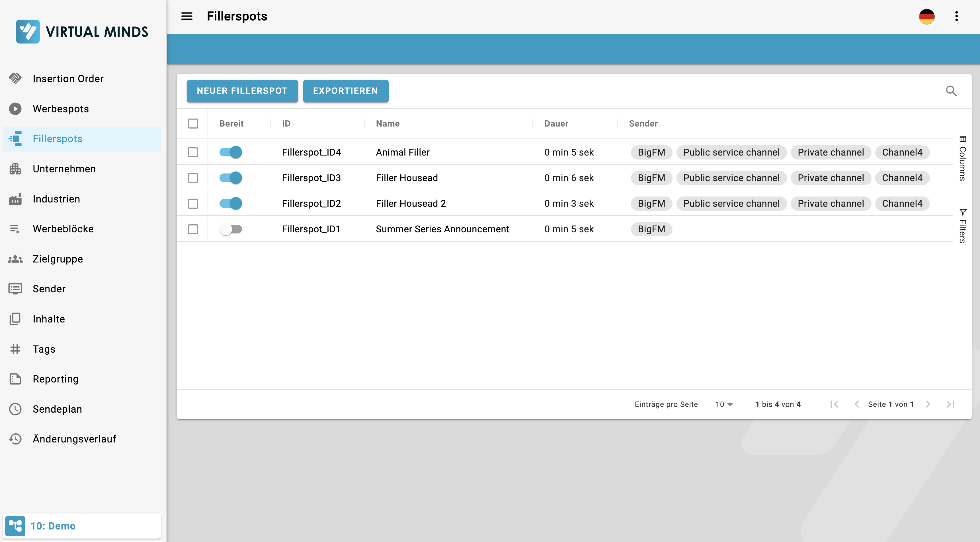Check the select-all header checkbox

(x=193, y=123)
